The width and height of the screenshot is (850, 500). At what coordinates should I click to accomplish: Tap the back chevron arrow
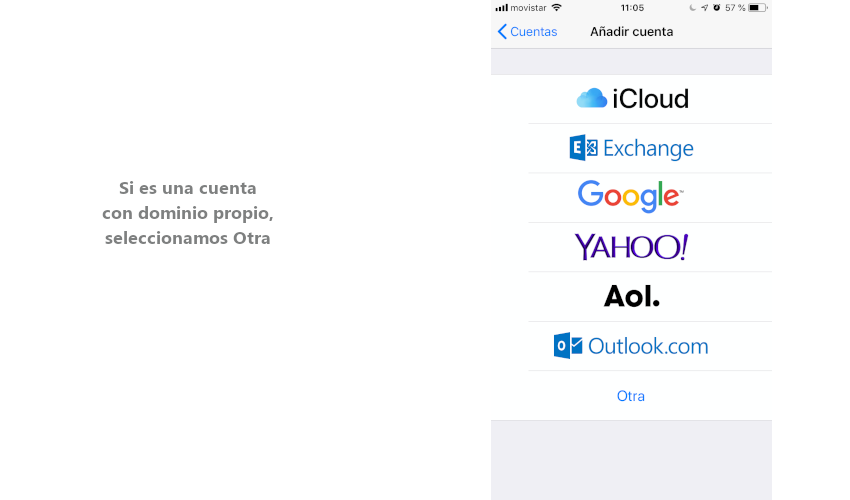[502, 32]
